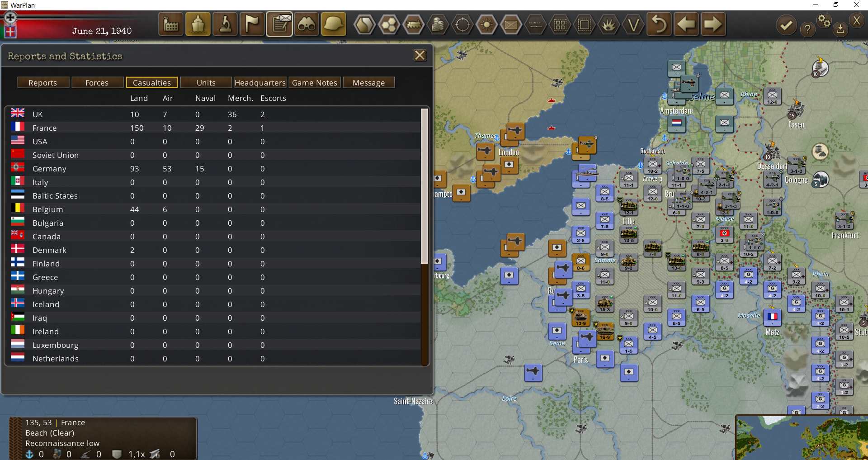Image resolution: width=868 pixels, height=460 pixels.
Task: Click the 'Air' column header
Action: [168, 98]
